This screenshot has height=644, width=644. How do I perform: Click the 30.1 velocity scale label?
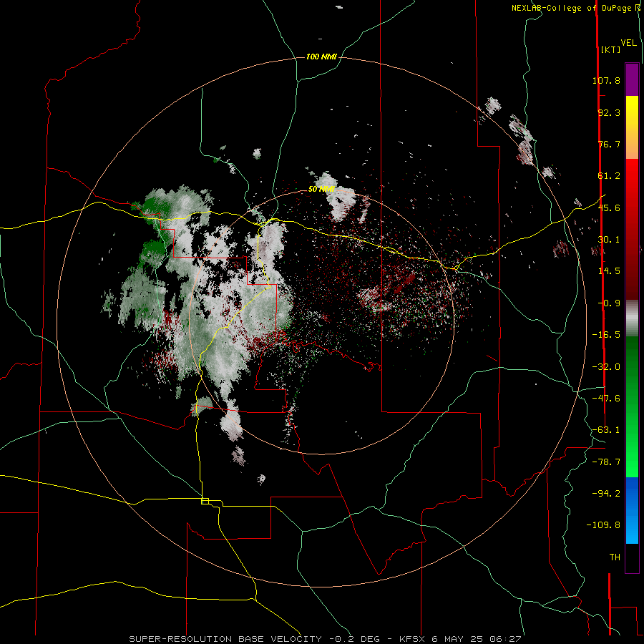tap(609, 240)
